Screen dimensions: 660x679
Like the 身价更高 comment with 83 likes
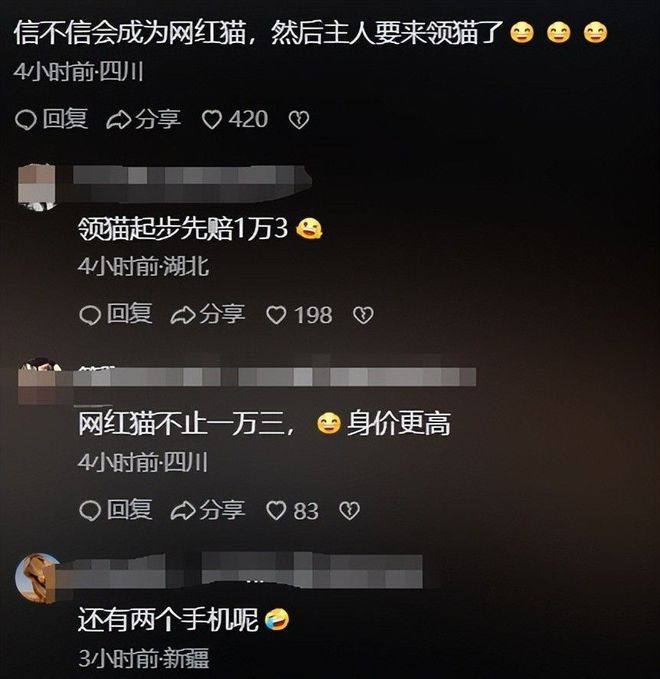click(292, 511)
